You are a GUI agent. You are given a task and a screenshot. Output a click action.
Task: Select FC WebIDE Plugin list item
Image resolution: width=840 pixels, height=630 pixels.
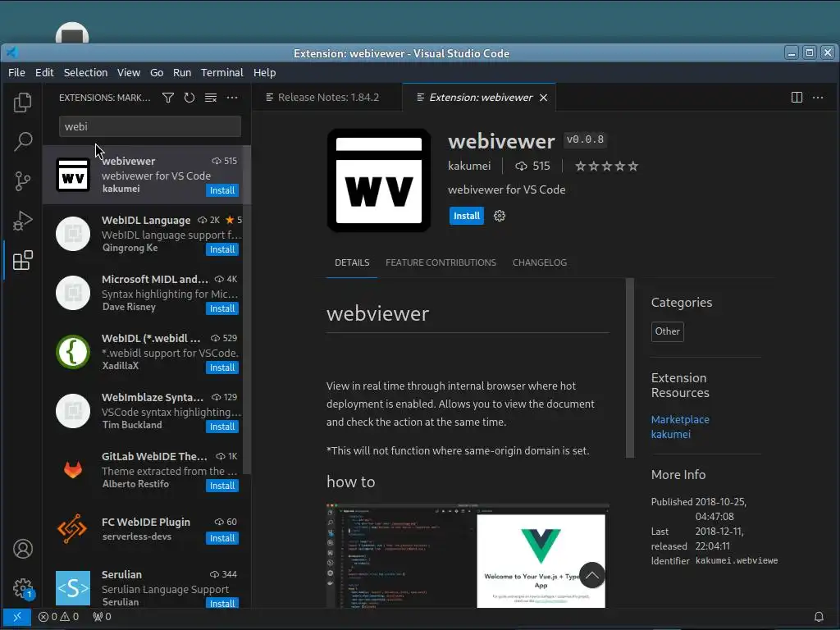point(143,529)
